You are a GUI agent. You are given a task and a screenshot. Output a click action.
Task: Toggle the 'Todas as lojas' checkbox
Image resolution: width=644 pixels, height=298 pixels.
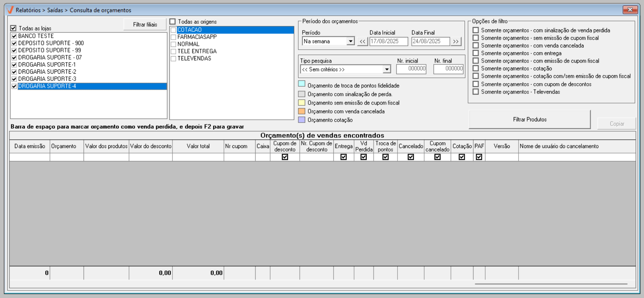tap(13, 28)
